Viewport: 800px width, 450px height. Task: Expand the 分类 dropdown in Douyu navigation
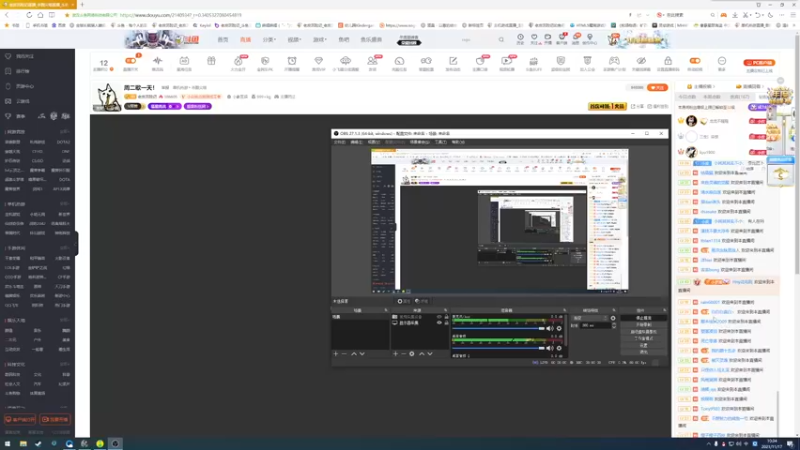[x=269, y=39]
